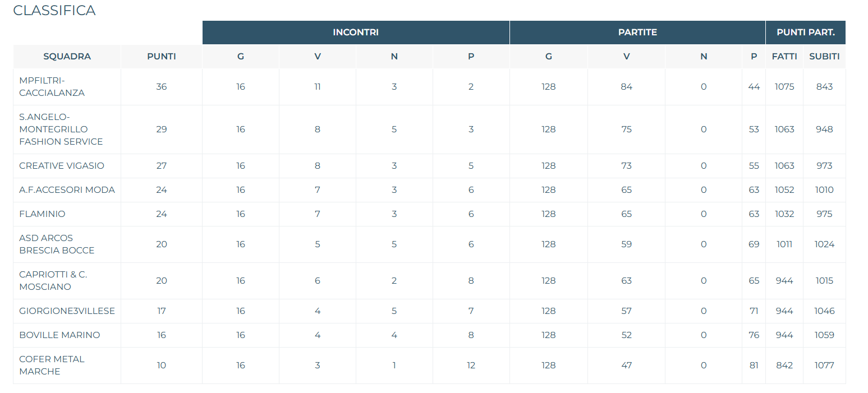Select team A.F.ACCESORI MODA

[x=67, y=190]
